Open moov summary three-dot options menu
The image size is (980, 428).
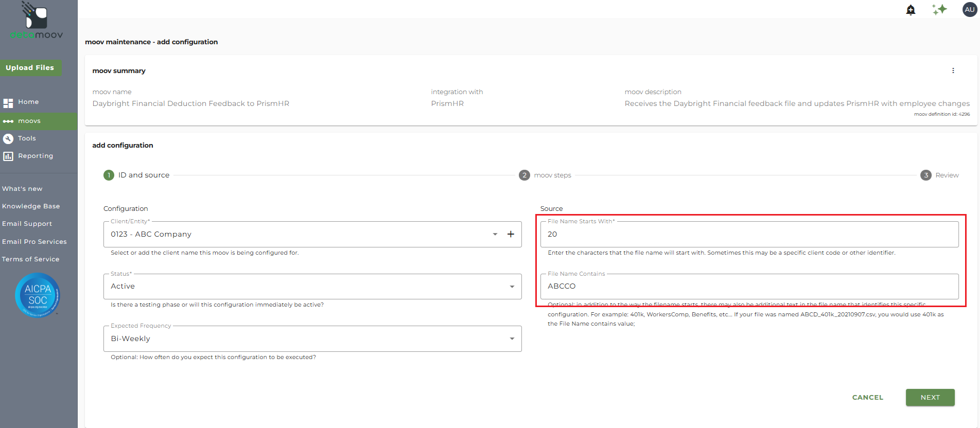[953, 70]
